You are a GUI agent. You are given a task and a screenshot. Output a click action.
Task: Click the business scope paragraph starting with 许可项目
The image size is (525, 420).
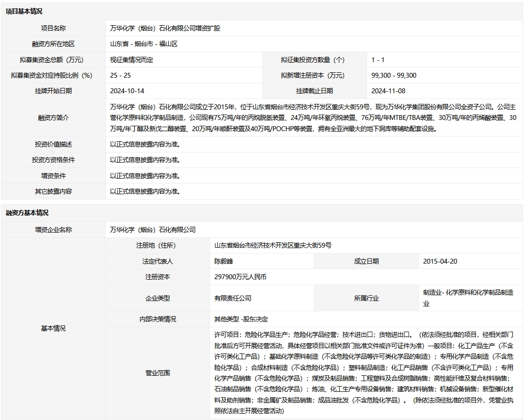[364, 373]
